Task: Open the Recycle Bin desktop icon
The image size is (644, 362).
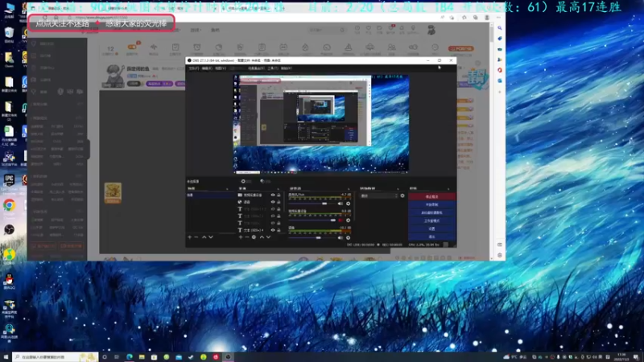Action: [x=9, y=33]
